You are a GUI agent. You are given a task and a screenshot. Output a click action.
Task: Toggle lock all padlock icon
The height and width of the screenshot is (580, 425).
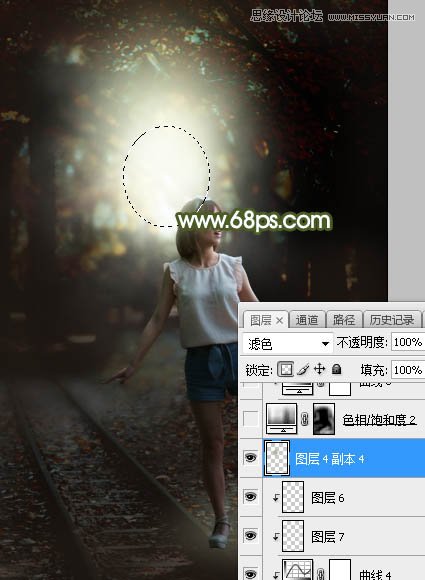click(337, 369)
